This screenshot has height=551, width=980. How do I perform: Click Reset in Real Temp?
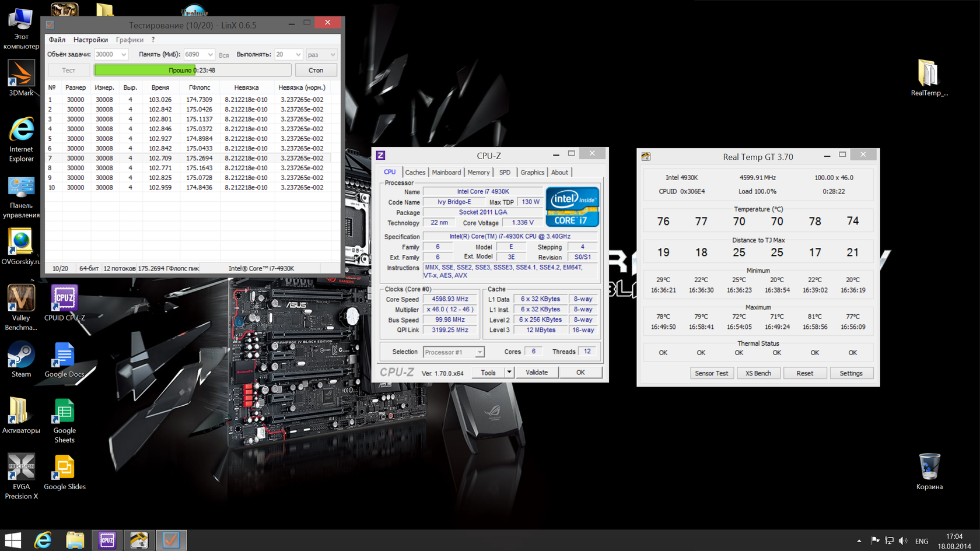[805, 373]
